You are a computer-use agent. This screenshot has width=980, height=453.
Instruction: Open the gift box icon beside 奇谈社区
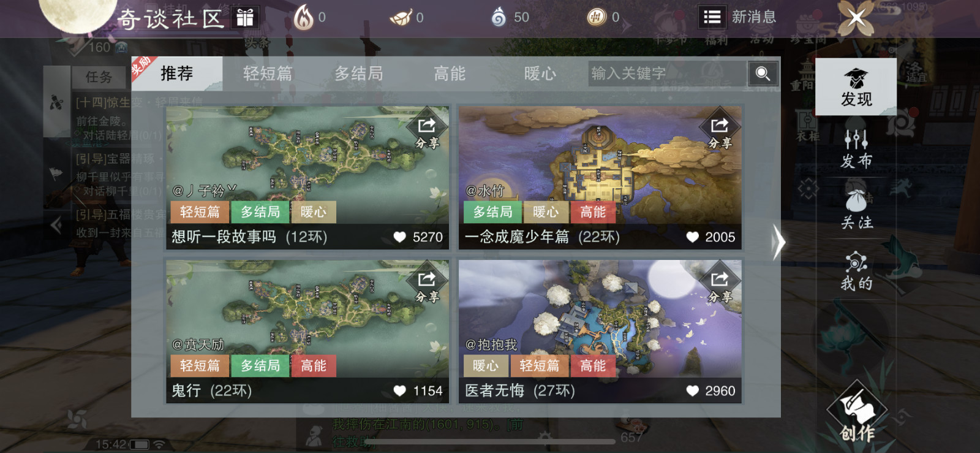click(245, 18)
